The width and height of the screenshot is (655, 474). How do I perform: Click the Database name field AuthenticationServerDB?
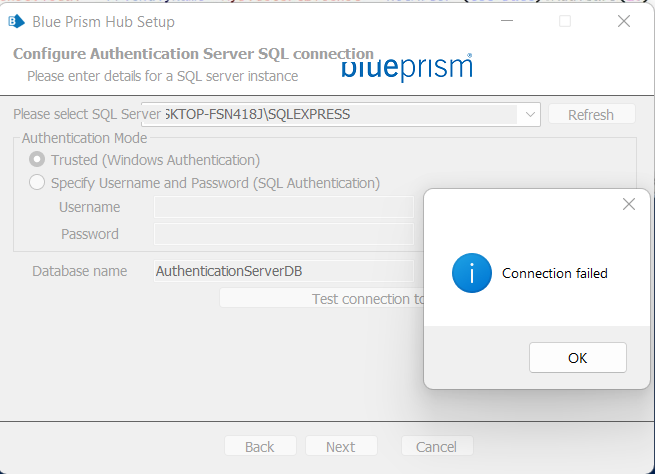284,271
